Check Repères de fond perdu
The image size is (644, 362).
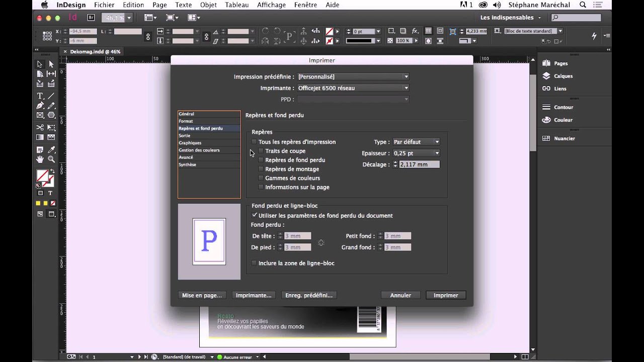click(261, 160)
